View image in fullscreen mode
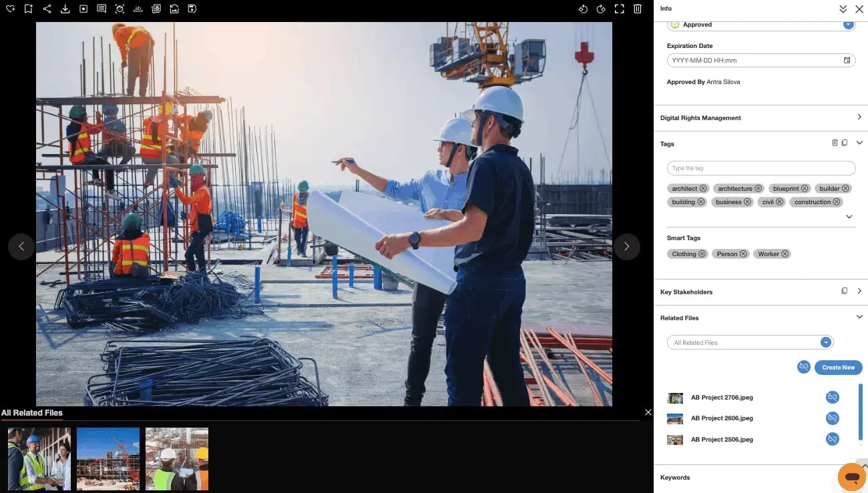 (x=619, y=9)
